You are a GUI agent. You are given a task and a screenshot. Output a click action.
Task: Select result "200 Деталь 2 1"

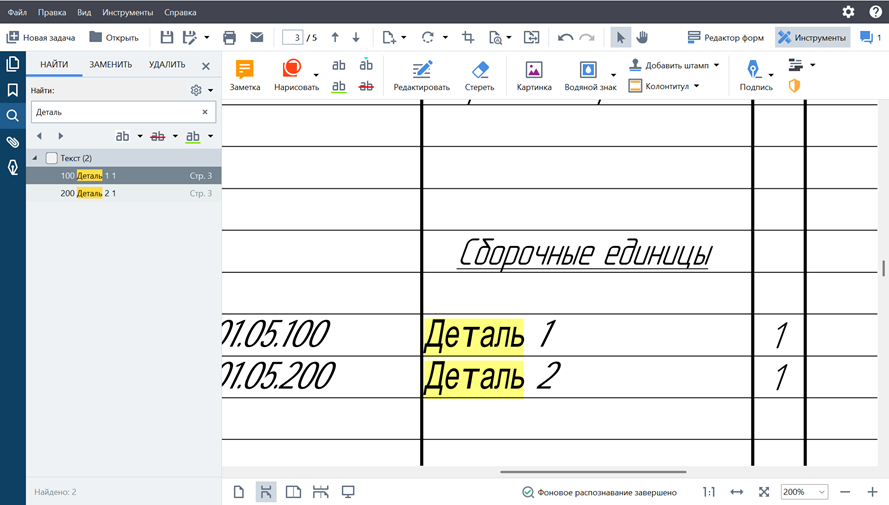(124, 193)
